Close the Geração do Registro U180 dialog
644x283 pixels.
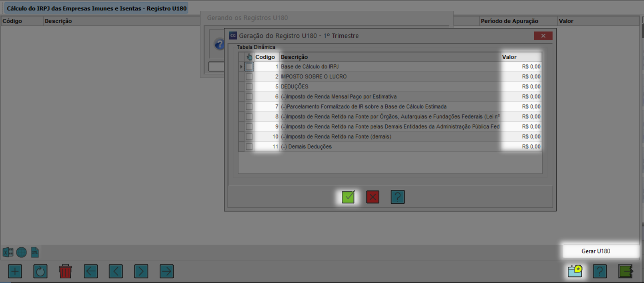pyautogui.click(x=543, y=36)
